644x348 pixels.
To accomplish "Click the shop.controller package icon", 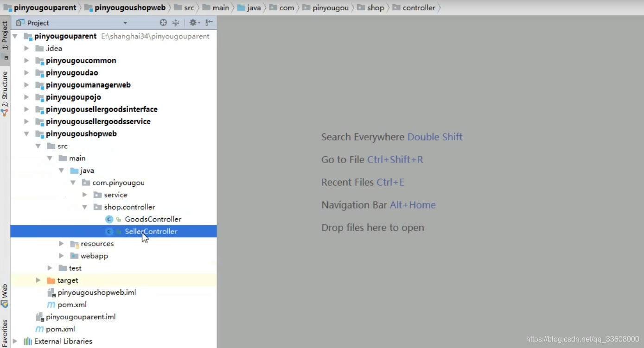I will coord(97,207).
